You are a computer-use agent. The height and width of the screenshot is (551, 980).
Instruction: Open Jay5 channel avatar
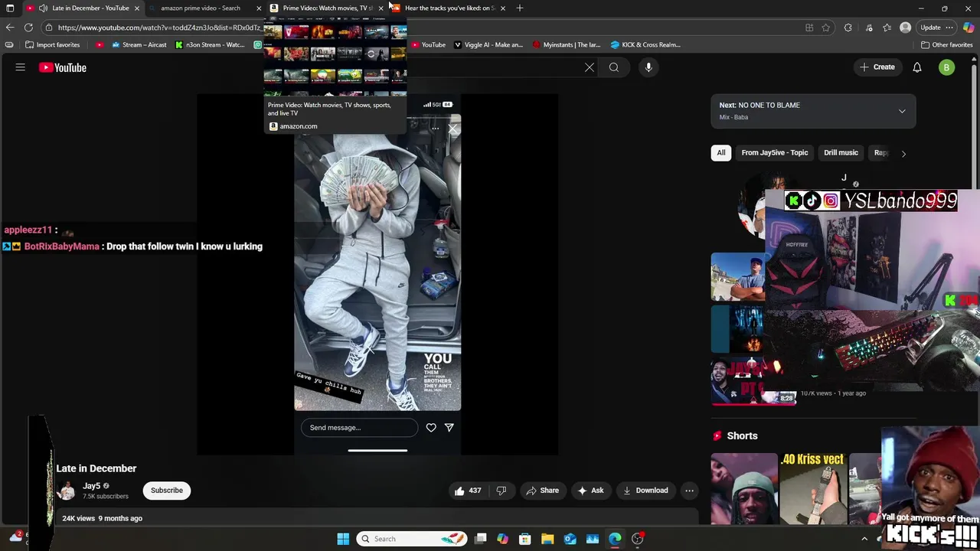pyautogui.click(x=67, y=491)
